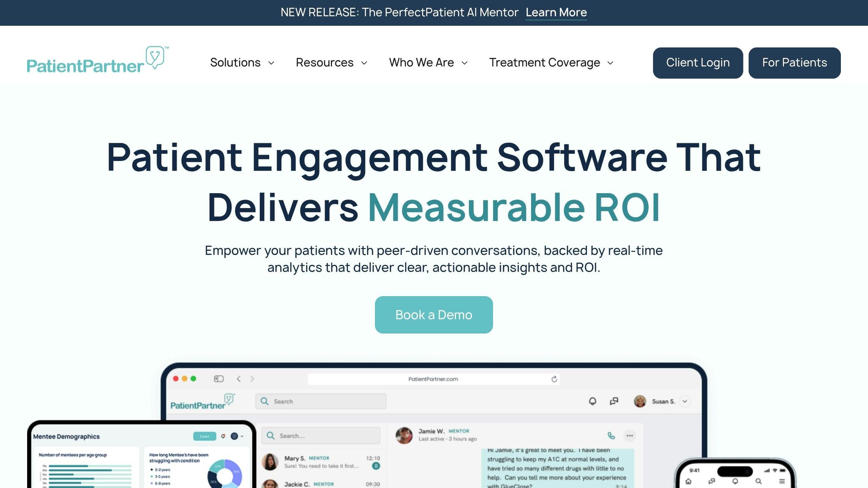Open the ellipsis options in the chat header
The height and width of the screenshot is (488, 868).
tap(629, 435)
